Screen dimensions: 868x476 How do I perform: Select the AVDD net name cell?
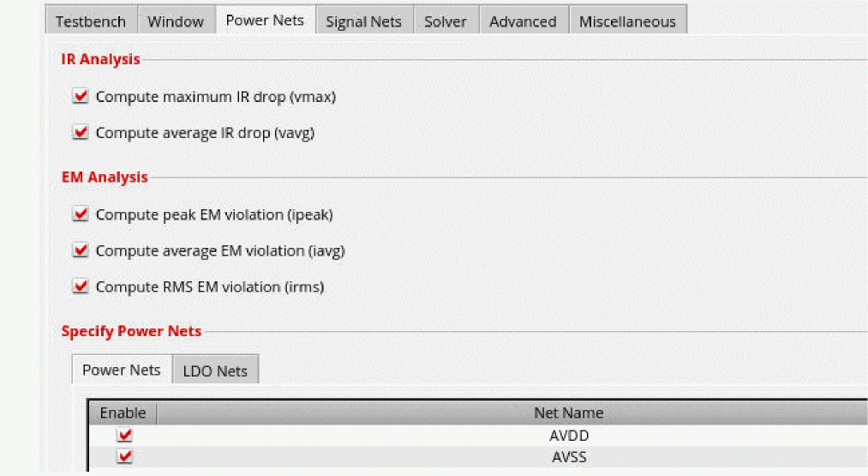click(569, 435)
